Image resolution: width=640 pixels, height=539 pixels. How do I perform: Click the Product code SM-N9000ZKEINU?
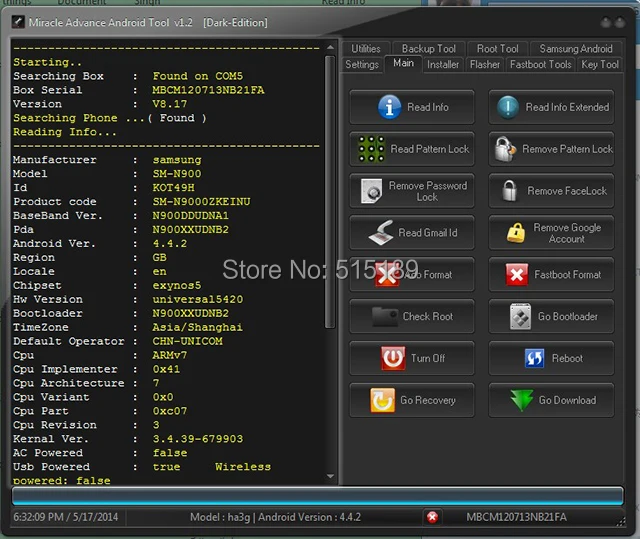(201, 202)
